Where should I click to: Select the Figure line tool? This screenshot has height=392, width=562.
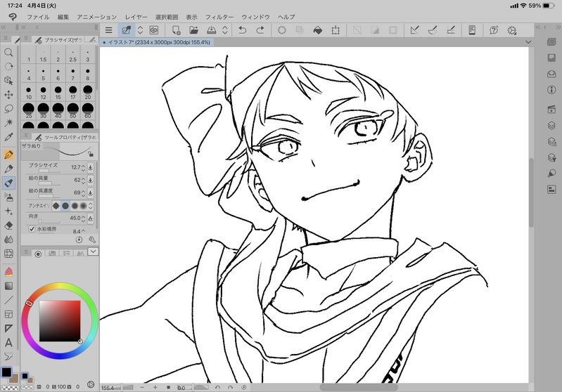(x=8, y=300)
